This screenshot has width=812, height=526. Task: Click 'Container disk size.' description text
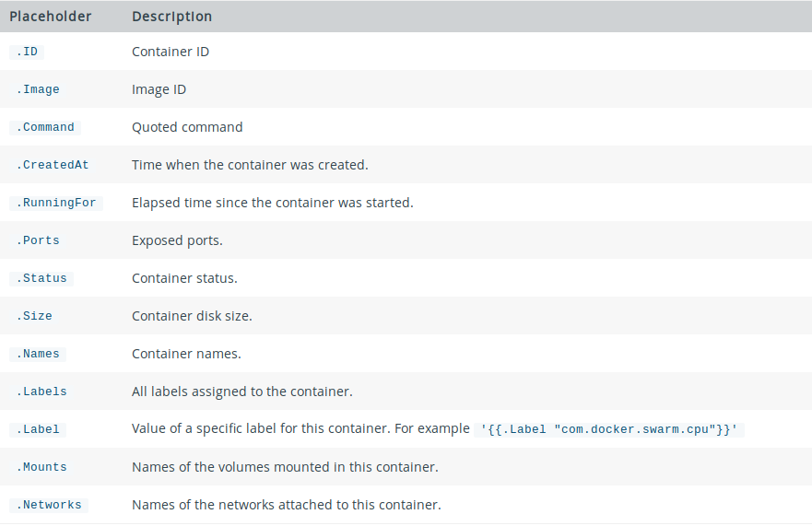192,316
